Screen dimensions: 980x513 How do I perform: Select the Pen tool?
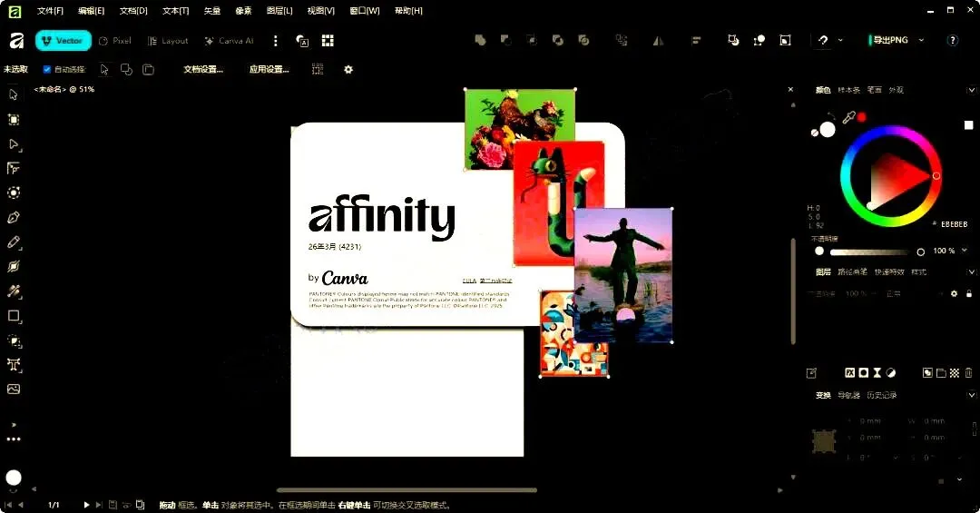pos(13,217)
